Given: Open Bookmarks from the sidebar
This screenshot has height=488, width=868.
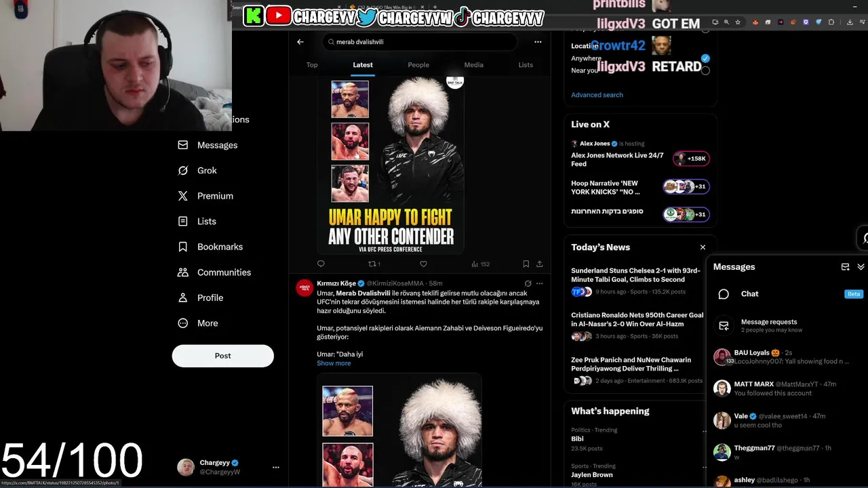Looking at the screenshot, I should [210, 247].
